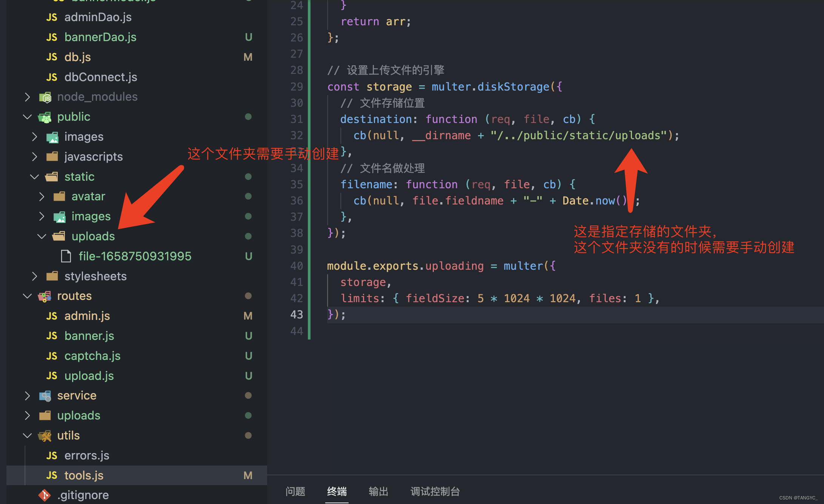Click the images folder picture icon under static
The image size is (824, 504).
point(59,216)
